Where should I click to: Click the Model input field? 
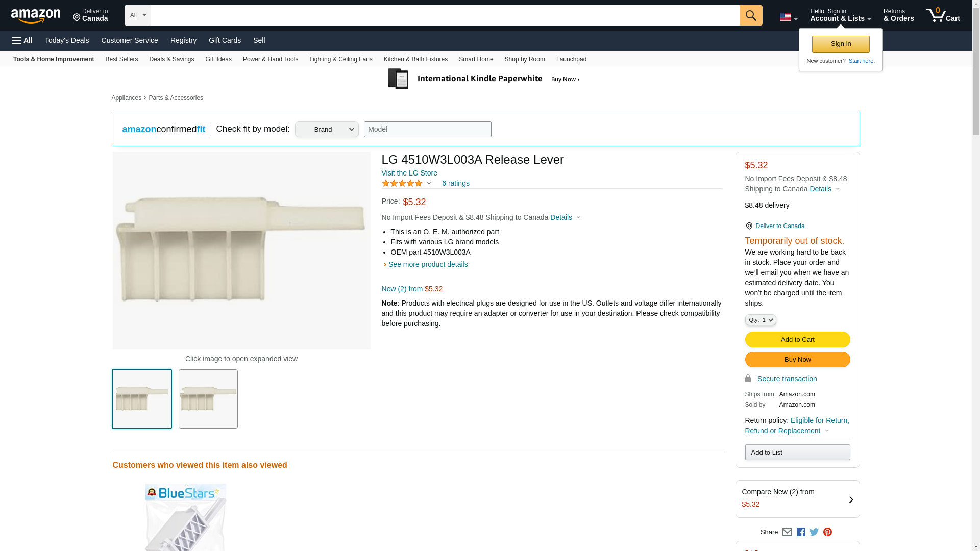[x=427, y=129]
